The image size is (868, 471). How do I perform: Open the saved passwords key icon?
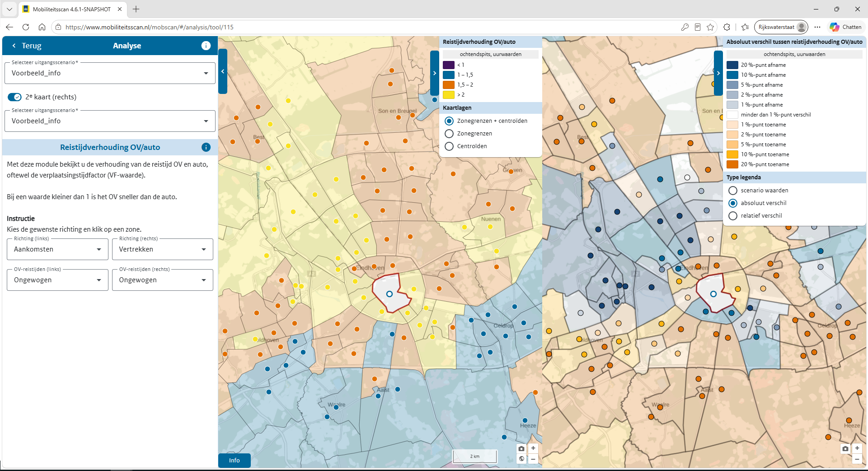[x=685, y=27]
